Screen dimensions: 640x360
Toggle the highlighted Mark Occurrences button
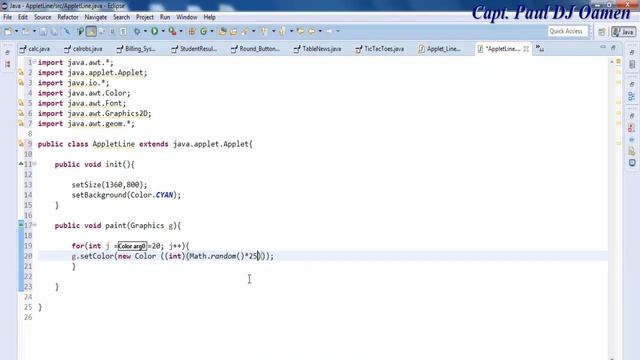click(91, 31)
